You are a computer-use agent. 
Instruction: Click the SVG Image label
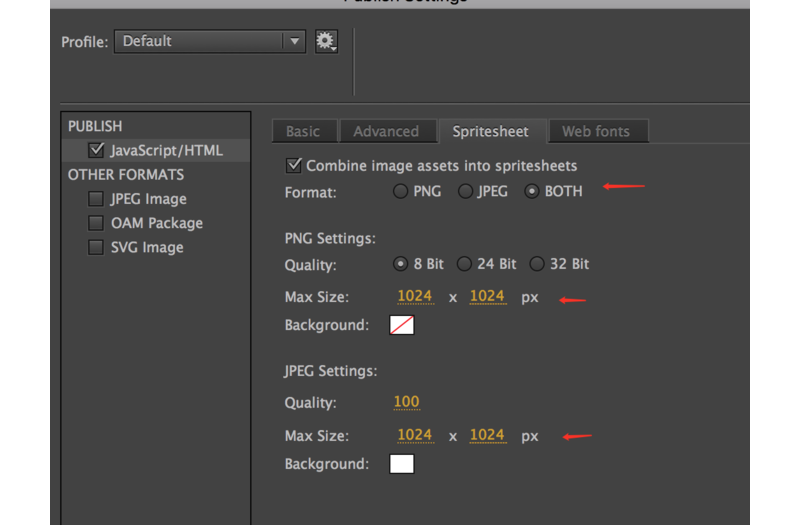147,247
